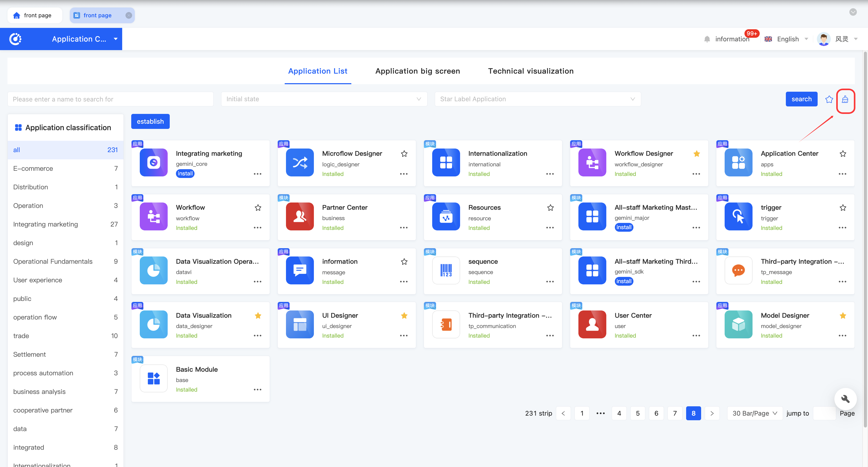Open the information notification bell

tap(707, 39)
